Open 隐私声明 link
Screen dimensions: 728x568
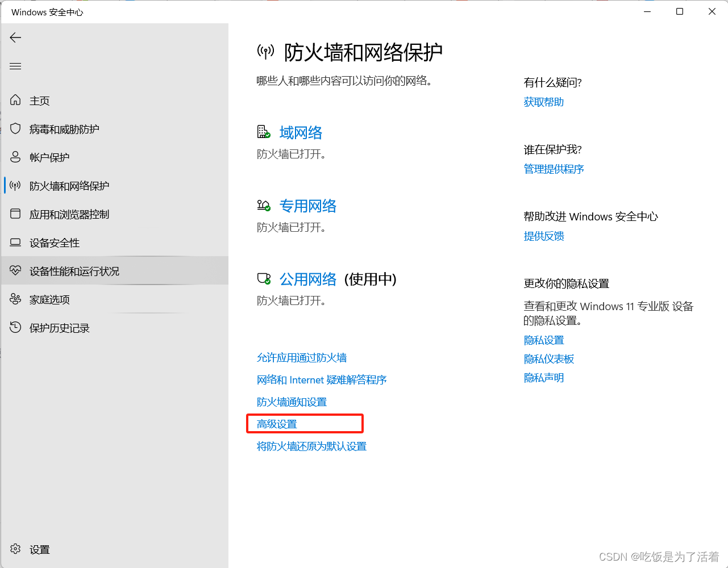pos(544,377)
